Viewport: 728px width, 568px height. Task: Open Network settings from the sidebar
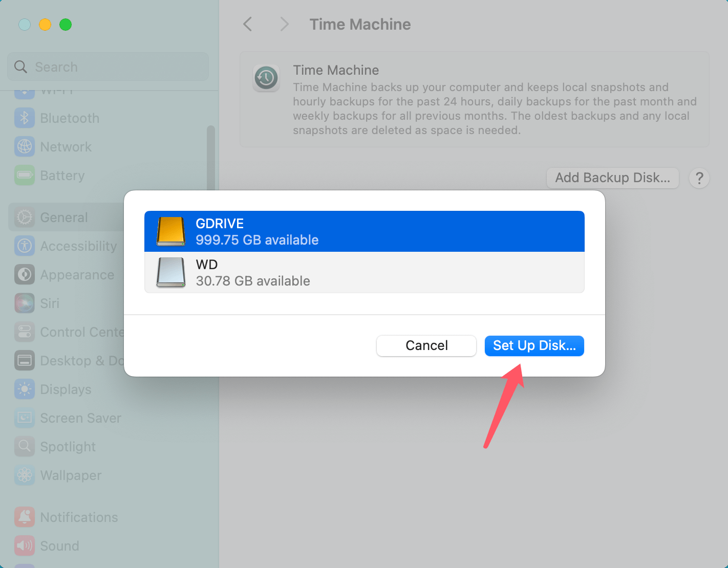(24, 147)
